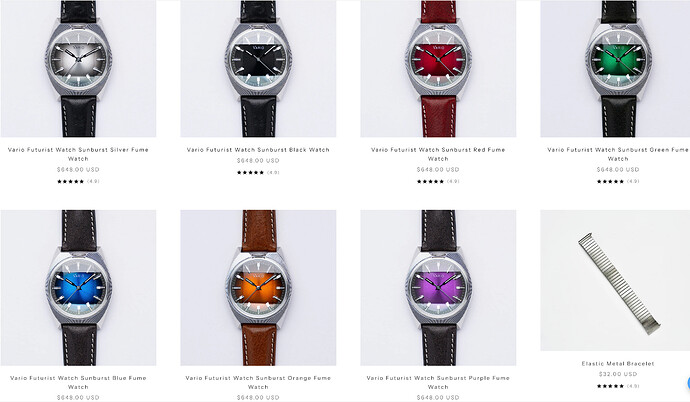This screenshot has height=402, width=690.
Task: Click the Vario Futurist Watch Sunburst Green Fume title
Action: click(618, 154)
